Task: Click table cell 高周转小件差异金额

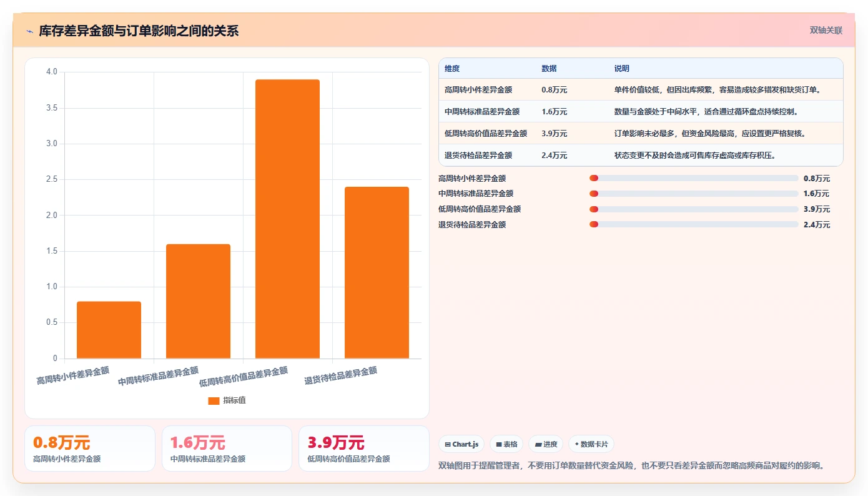Action: coord(478,90)
